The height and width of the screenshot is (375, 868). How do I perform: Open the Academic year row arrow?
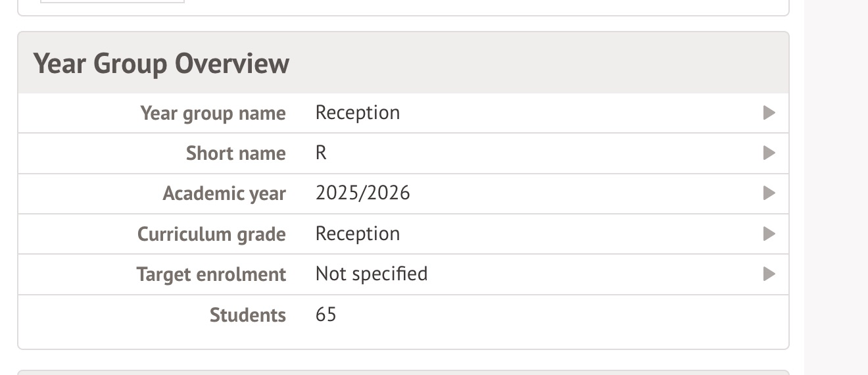pyautogui.click(x=769, y=193)
